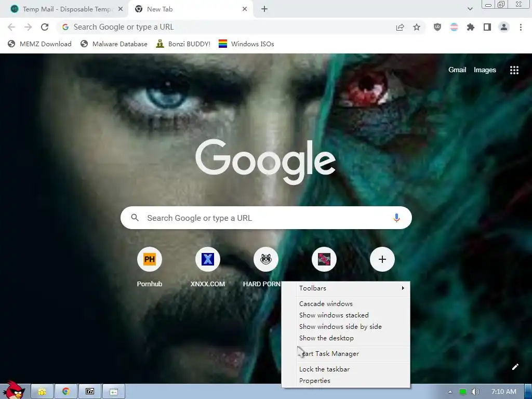
Task: Toggle Lock the taskbar
Action: coord(345,369)
